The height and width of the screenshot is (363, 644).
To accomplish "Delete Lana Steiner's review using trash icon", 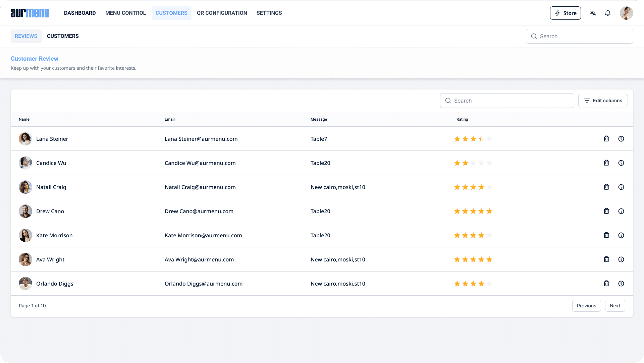I will [x=606, y=138].
